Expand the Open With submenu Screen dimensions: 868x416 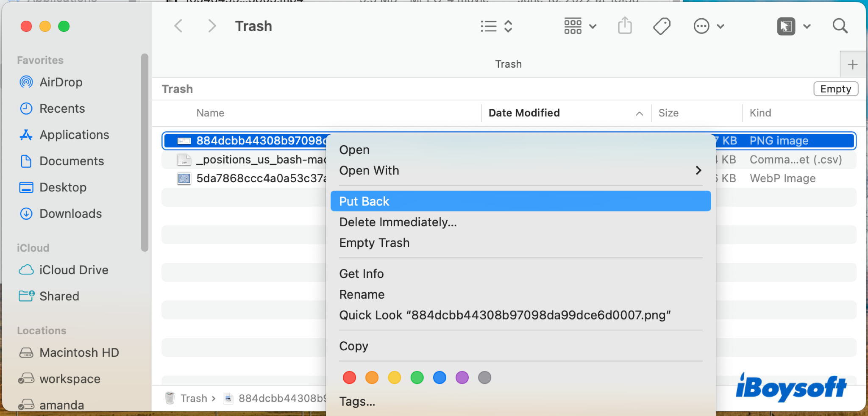click(x=698, y=170)
